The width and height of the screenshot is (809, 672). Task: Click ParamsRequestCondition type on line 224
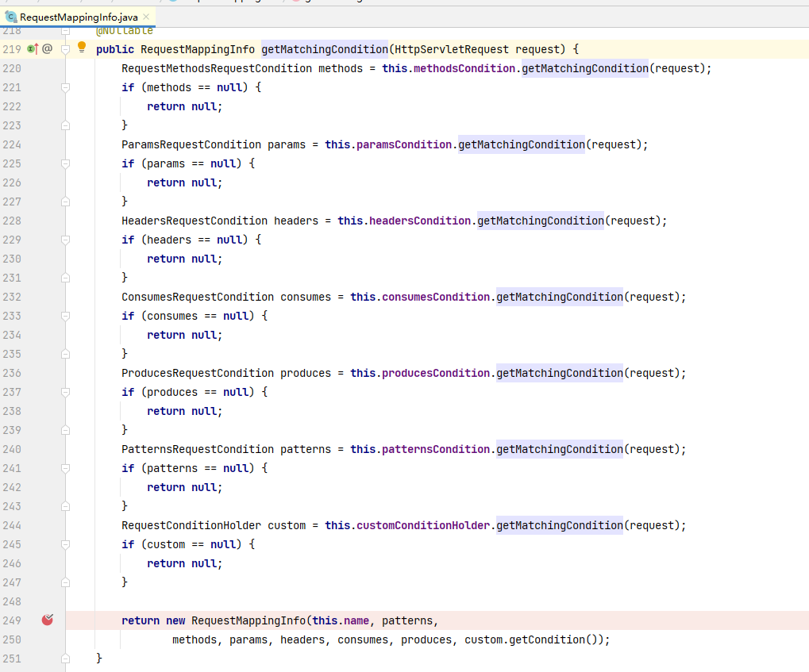(191, 145)
